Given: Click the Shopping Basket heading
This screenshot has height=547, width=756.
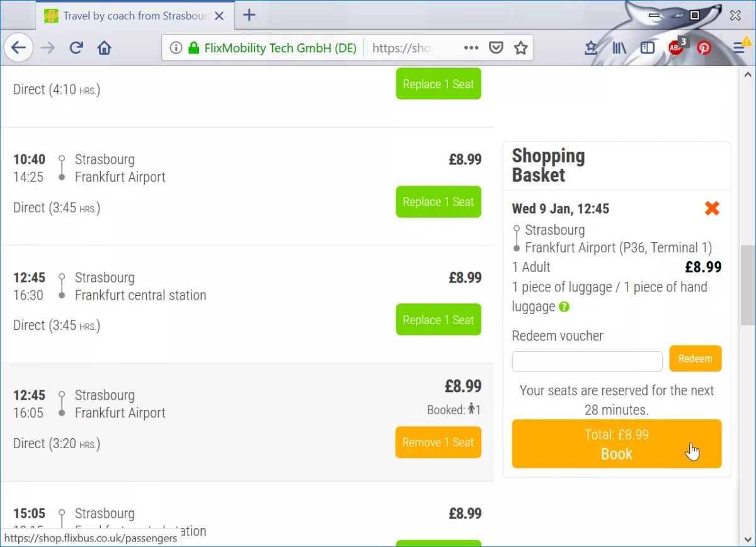Looking at the screenshot, I should [x=548, y=166].
